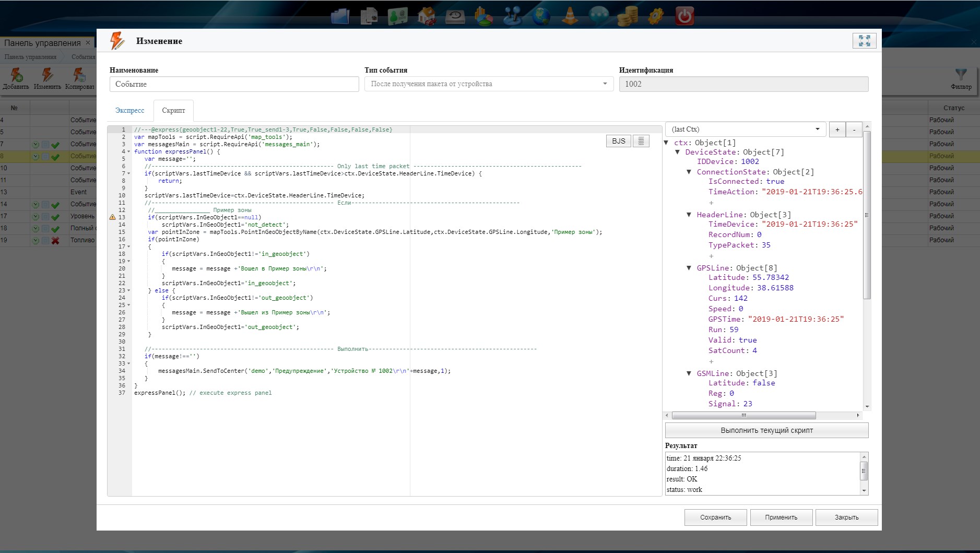Toggle the red cross in row 19
980x553 pixels.
click(55, 241)
